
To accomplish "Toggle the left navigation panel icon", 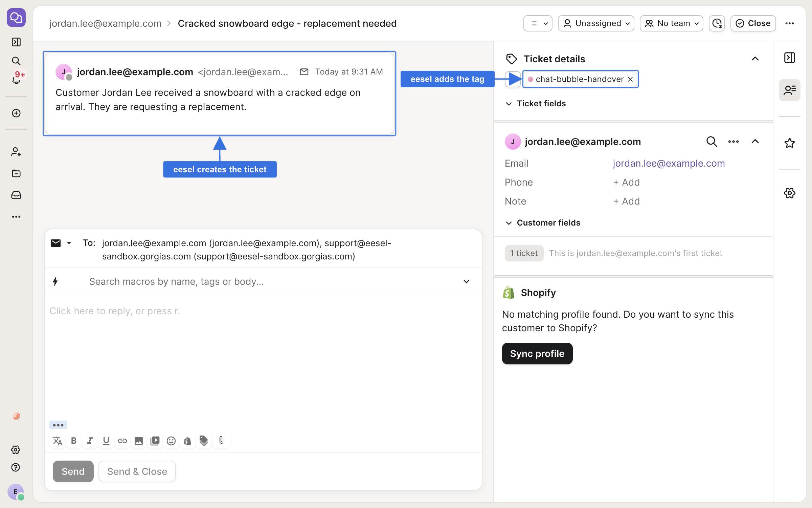I will coord(16,42).
